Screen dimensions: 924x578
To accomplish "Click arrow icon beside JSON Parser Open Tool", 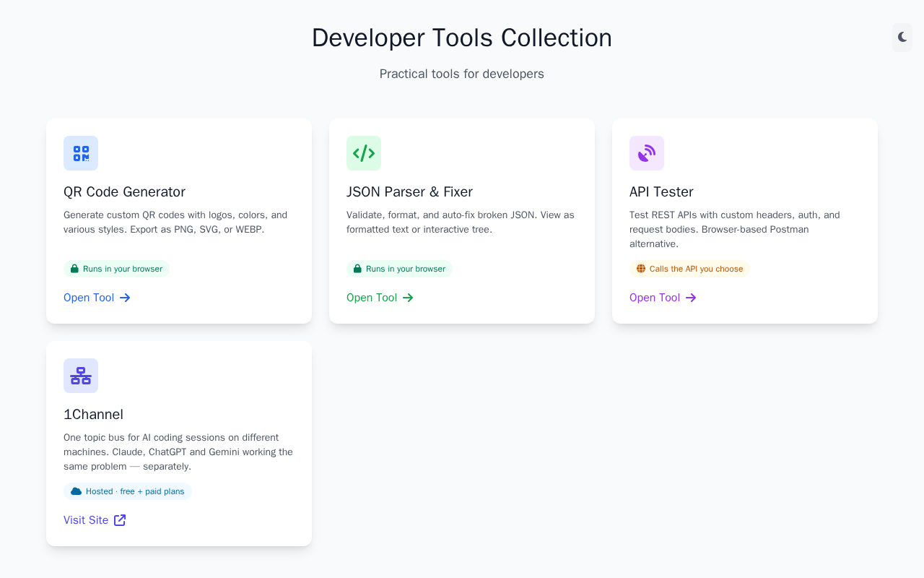I will pos(408,298).
